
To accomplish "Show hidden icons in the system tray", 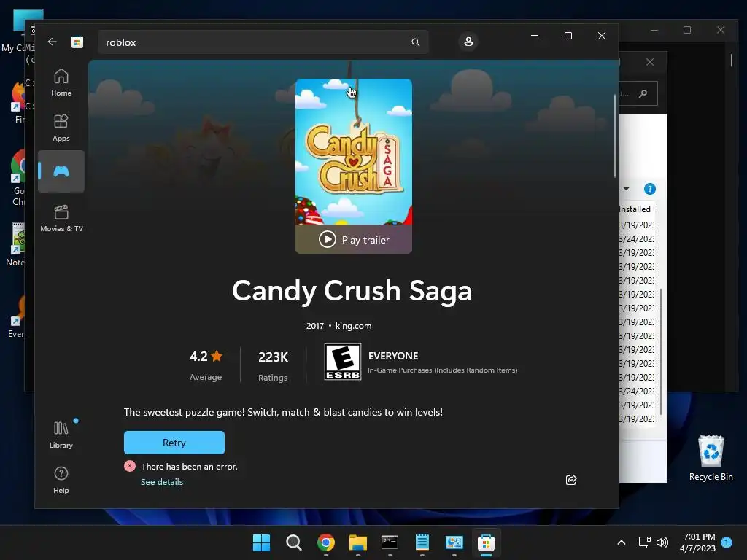I will tap(622, 542).
